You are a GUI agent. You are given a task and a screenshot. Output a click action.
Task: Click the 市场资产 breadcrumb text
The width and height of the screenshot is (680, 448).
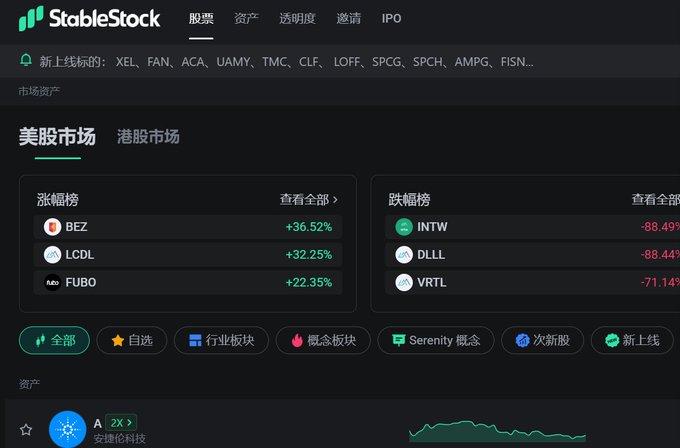tap(39, 91)
